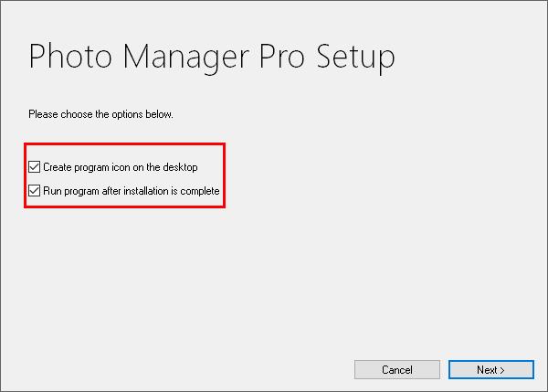Click the word "Manager" in the heading

175,57
